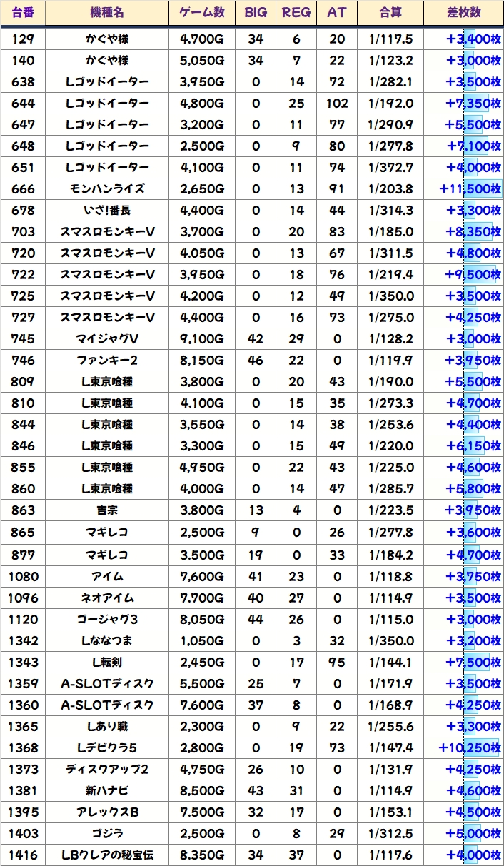Select machine number 666 cell

(23, 189)
